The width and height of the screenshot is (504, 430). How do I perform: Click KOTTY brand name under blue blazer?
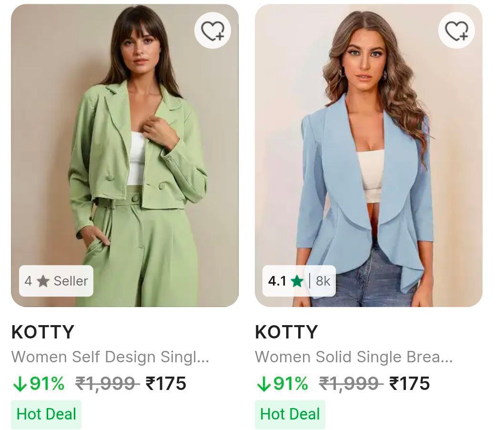click(x=286, y=332)
